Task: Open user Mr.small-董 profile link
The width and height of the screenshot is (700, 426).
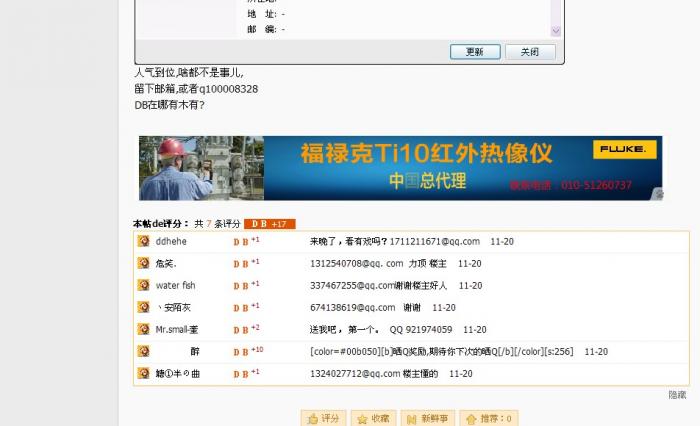Action: (177, 330)
